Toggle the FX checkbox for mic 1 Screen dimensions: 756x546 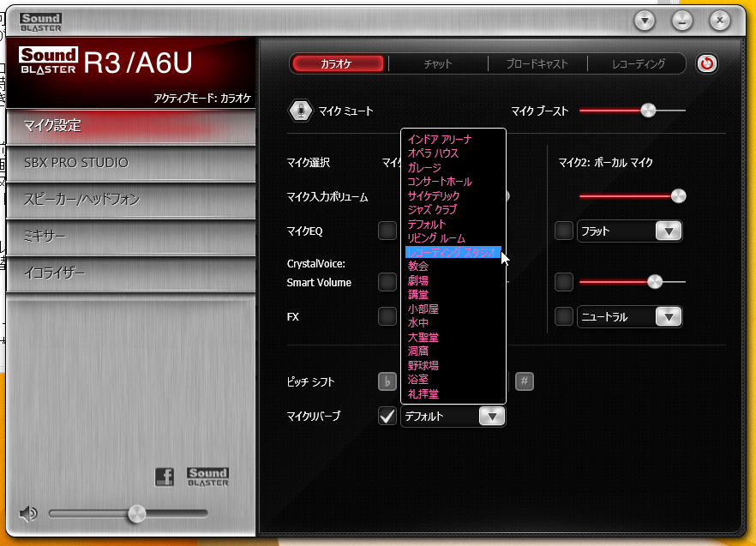(387, 317)
